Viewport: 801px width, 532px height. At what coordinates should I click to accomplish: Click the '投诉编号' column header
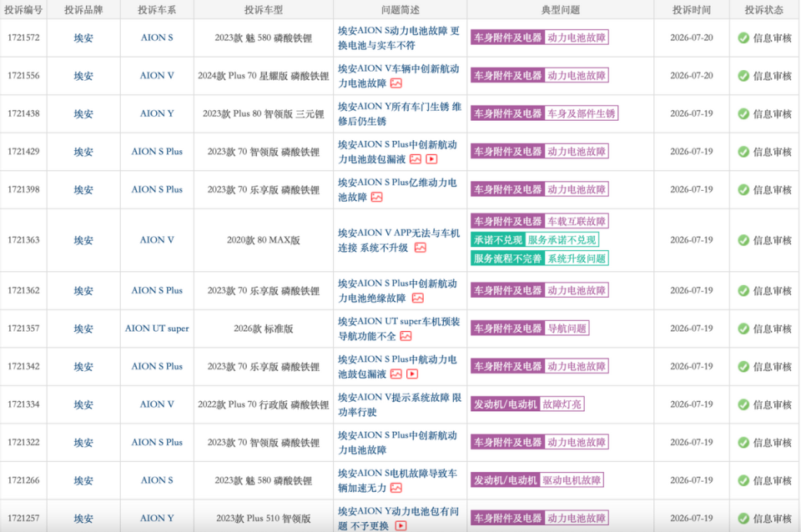click(23, 10)
